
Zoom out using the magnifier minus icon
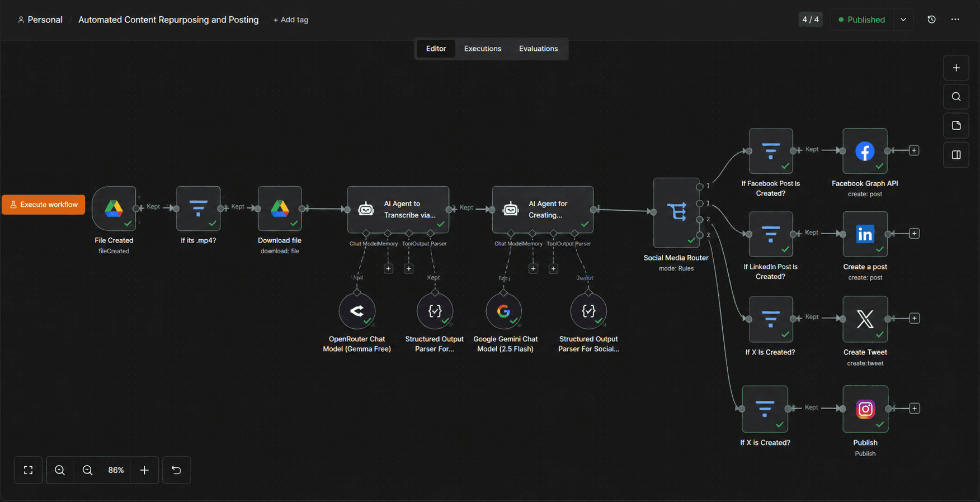pos(88,470)
